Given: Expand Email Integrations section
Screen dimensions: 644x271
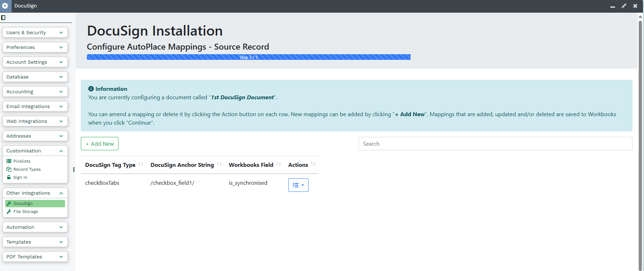Looking at the screenshot, I should pyautogui.click(x=35, y=106).
